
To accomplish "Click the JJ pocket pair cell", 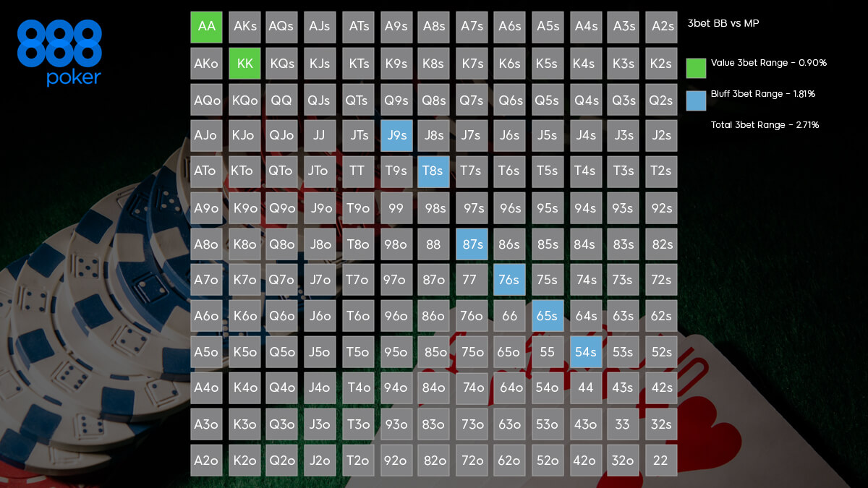I will tap(320, 135).
